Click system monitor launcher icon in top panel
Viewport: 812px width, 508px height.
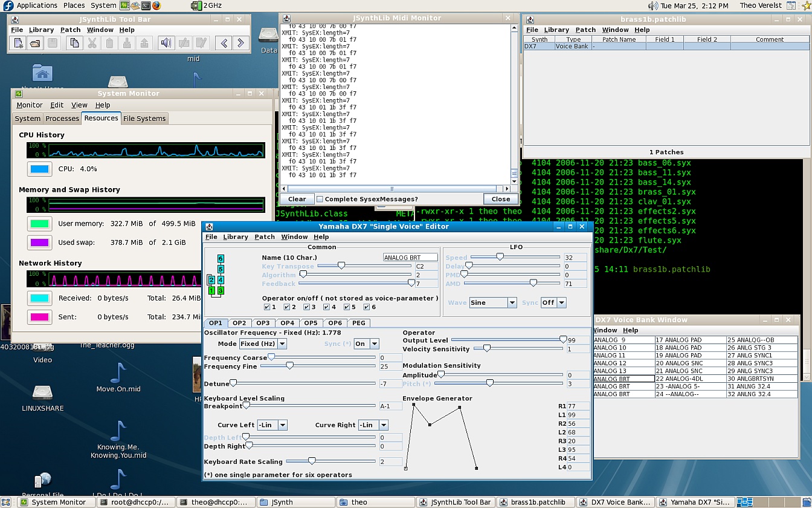point(125,5)
